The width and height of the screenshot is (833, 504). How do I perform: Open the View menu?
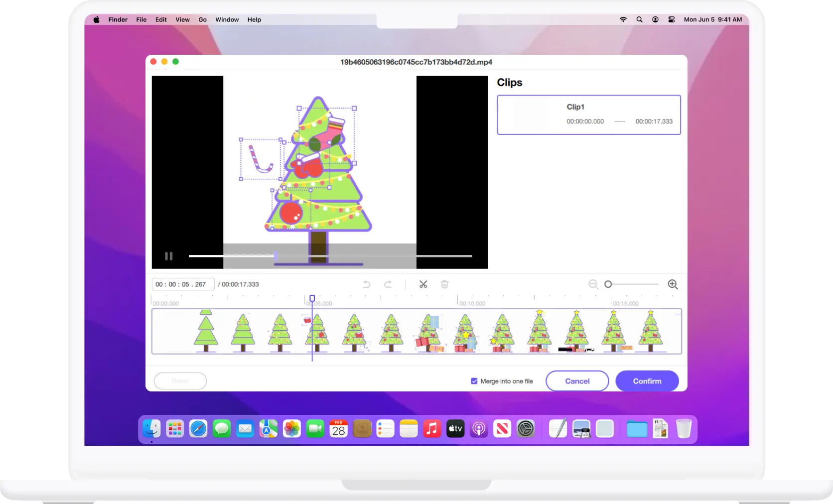click(182, 19)
